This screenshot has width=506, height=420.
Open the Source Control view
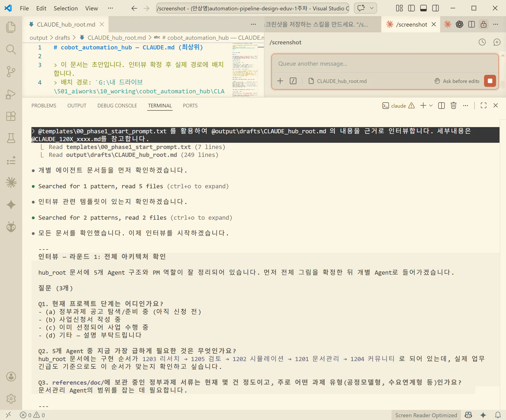[11, 72]
